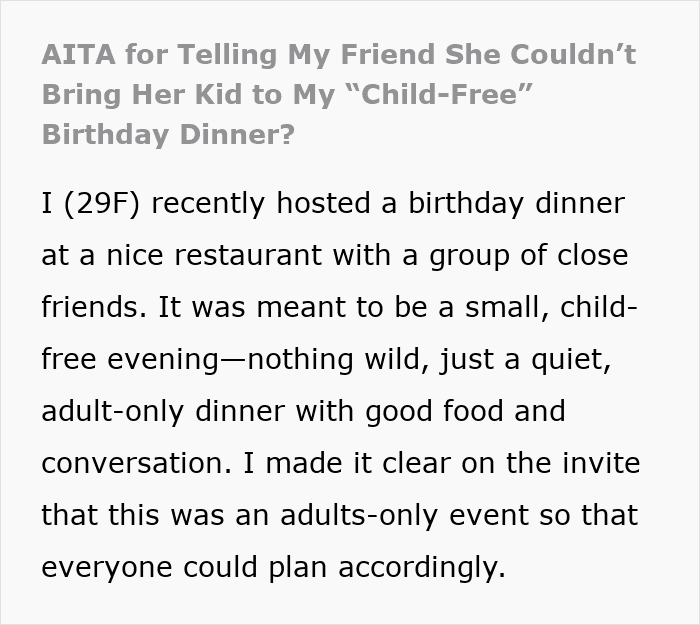This screenshot has width=700, height=625.
Task: Click the word "quiet," in the paragraph
Action: coord(569,357)
